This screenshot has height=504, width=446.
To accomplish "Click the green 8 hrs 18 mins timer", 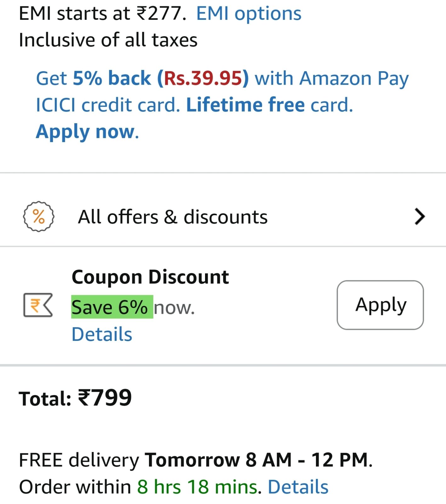I will tap(197, 487).
